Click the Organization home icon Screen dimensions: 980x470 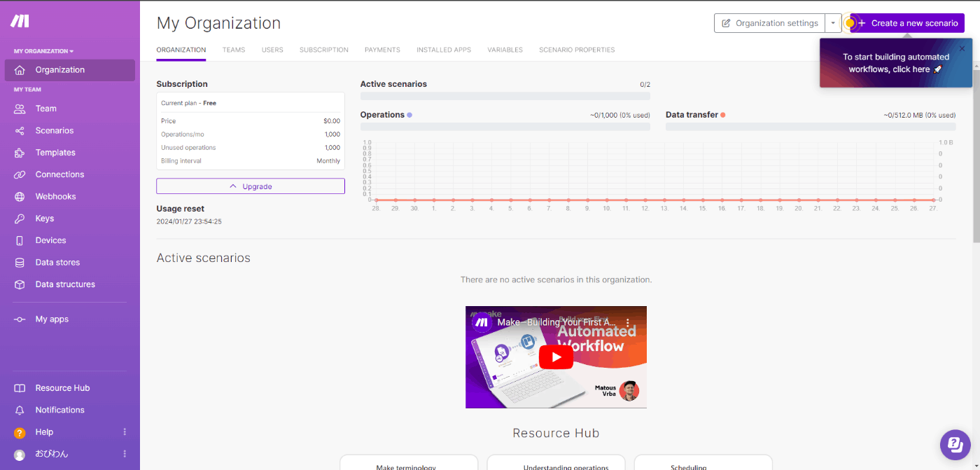[x=20, y=70]
